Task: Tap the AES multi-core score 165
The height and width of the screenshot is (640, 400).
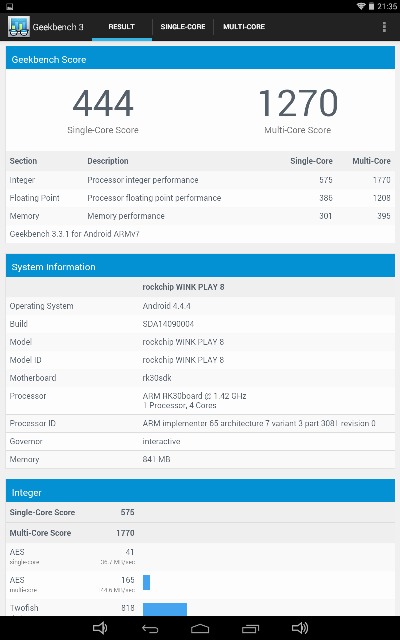Action: pyautogui.click(x=128, y=580)
